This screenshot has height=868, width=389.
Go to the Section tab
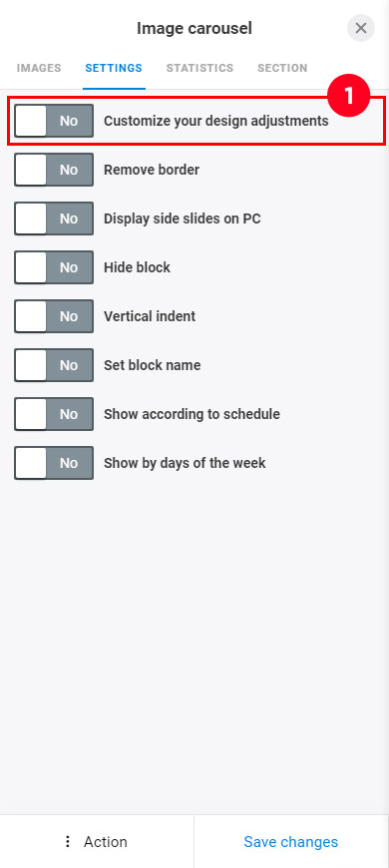pyautogui.click(x=282, y=68)
